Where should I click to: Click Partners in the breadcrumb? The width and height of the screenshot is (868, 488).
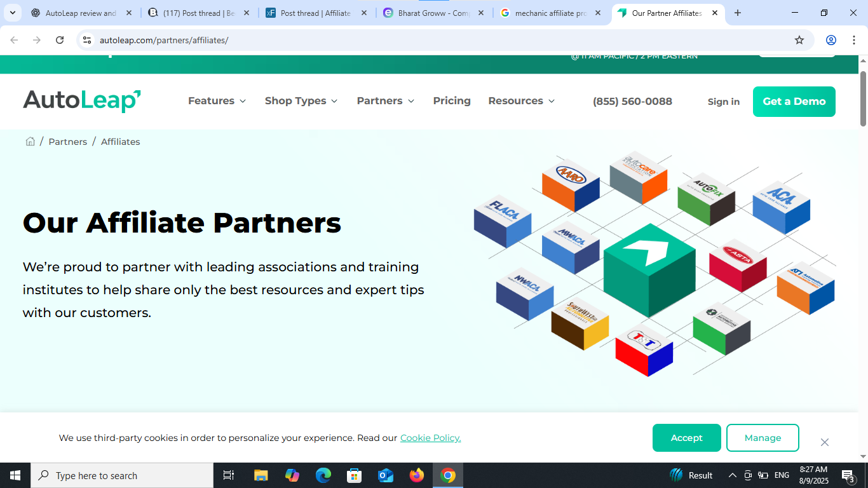pos(68,142)
